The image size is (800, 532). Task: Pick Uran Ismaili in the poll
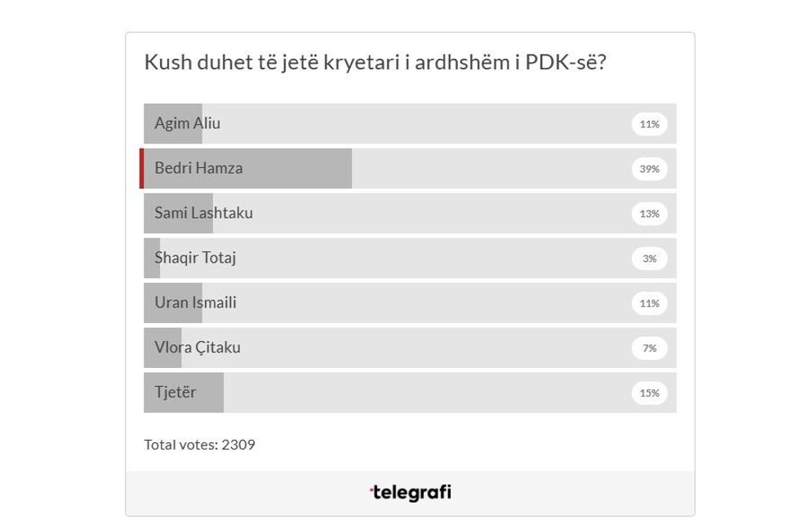(x=195, y=304)
